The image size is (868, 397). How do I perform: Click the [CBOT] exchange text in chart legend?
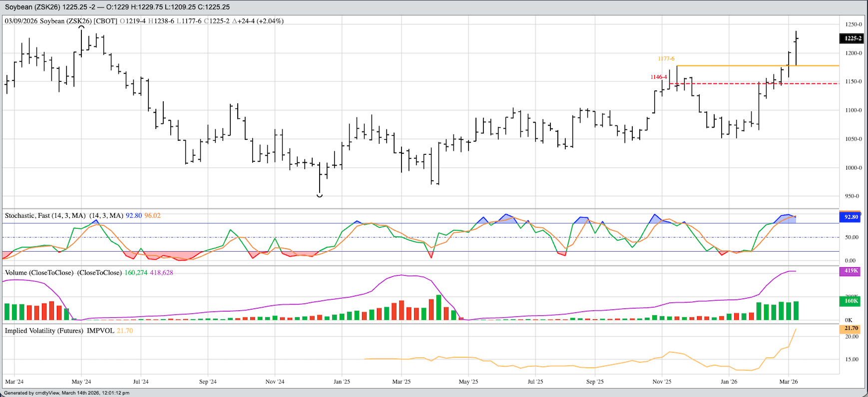point(105,21)
